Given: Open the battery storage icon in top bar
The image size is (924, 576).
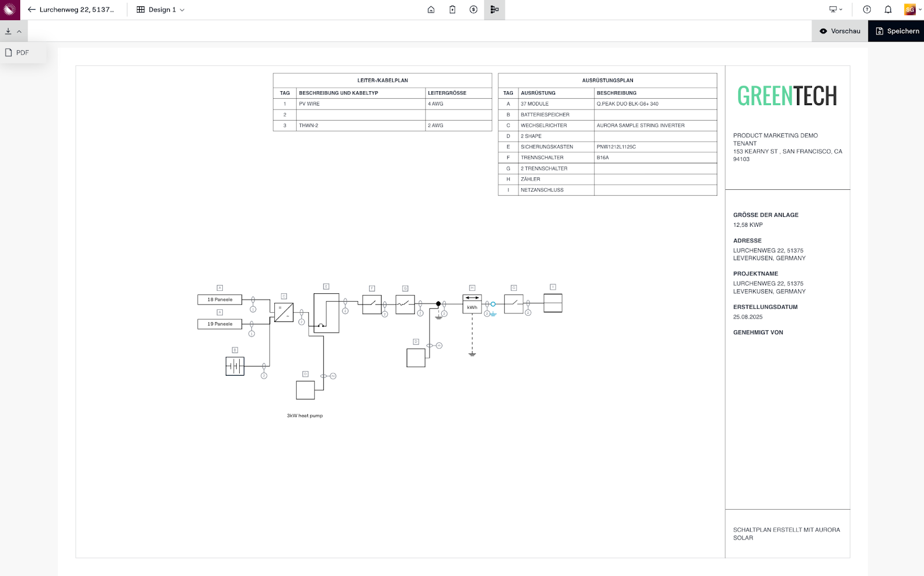Looking at the screenshot, I should coord(452,10).
